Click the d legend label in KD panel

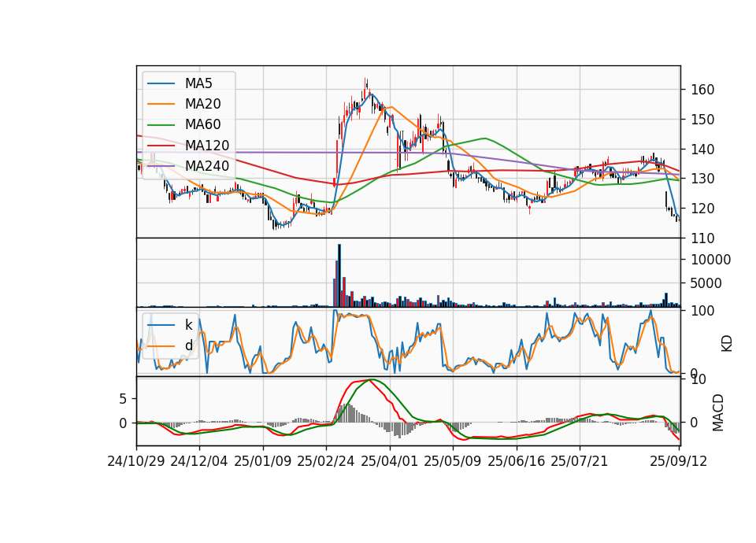click(189, 345)
